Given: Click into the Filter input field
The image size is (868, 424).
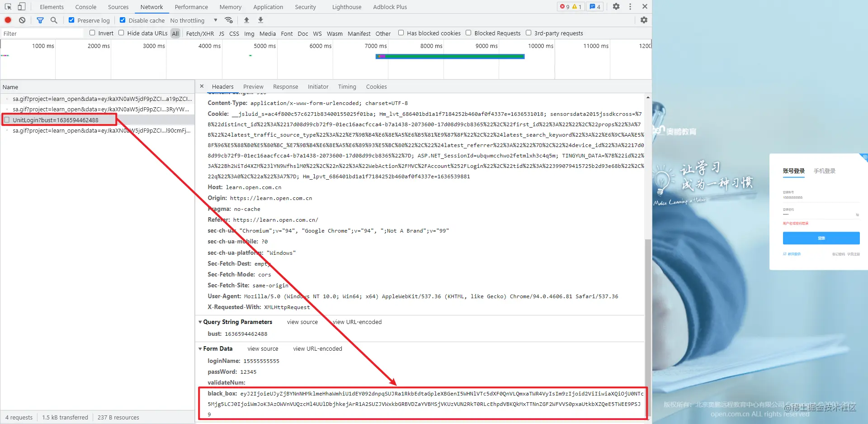Looking at the screenshot, I should pyautogui.click(x=42, y=33).
